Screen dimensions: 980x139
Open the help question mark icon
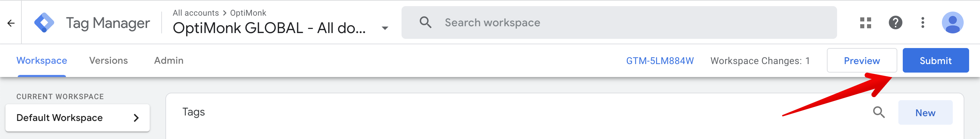pos(895,23)
